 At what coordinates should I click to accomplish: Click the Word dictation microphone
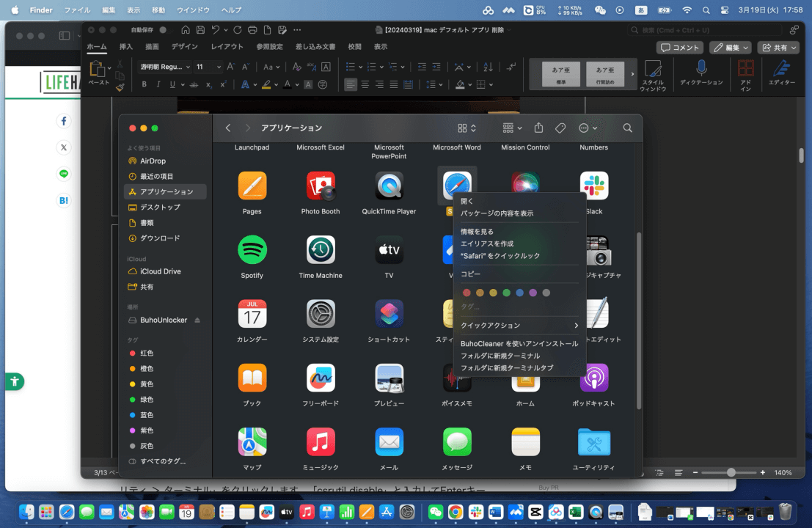pos(701,67)
